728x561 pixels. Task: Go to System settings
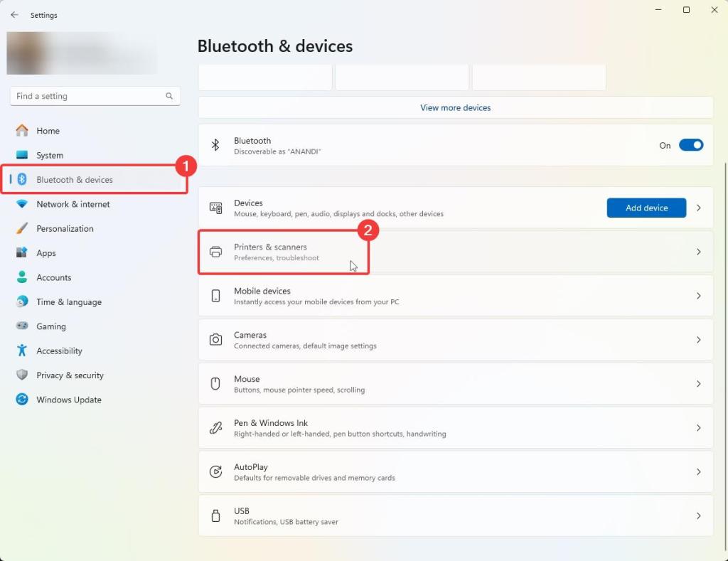coord(95,155)
